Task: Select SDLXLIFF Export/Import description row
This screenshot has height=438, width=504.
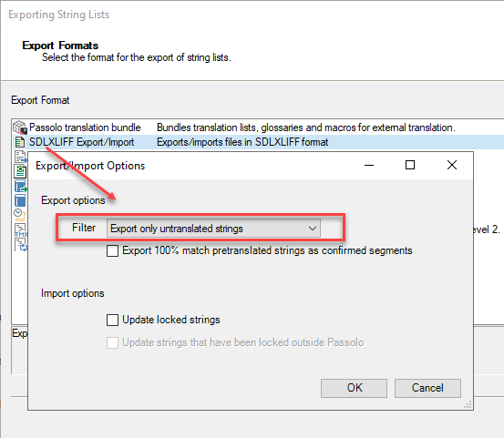Action: click(x=242, y=142)
